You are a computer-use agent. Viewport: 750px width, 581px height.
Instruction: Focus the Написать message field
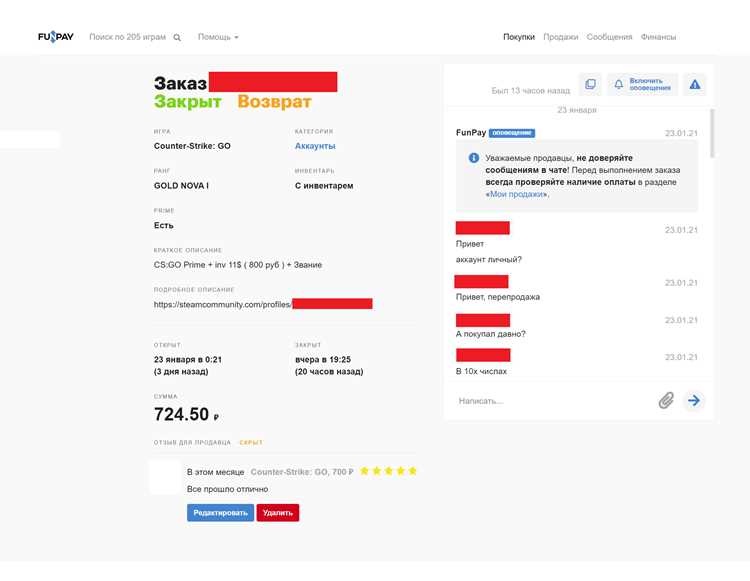pyautogui.click(x=555, y=401)
